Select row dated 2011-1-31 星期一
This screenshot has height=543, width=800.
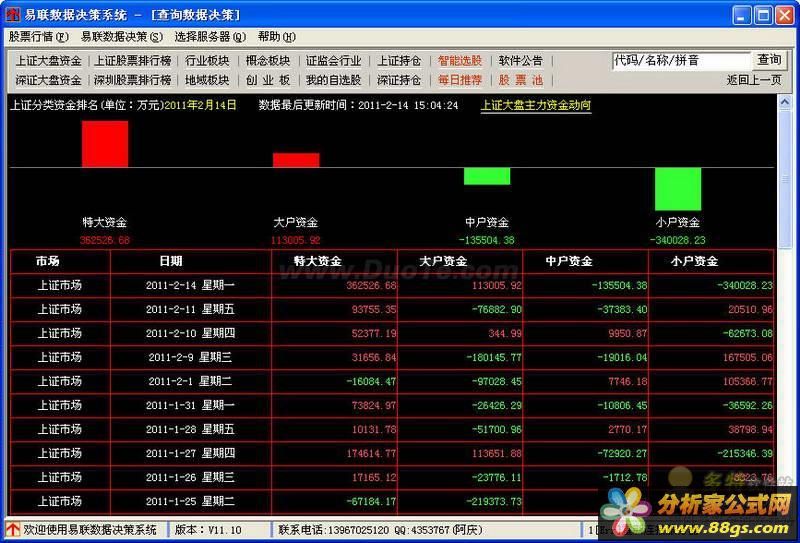[392, 405]
